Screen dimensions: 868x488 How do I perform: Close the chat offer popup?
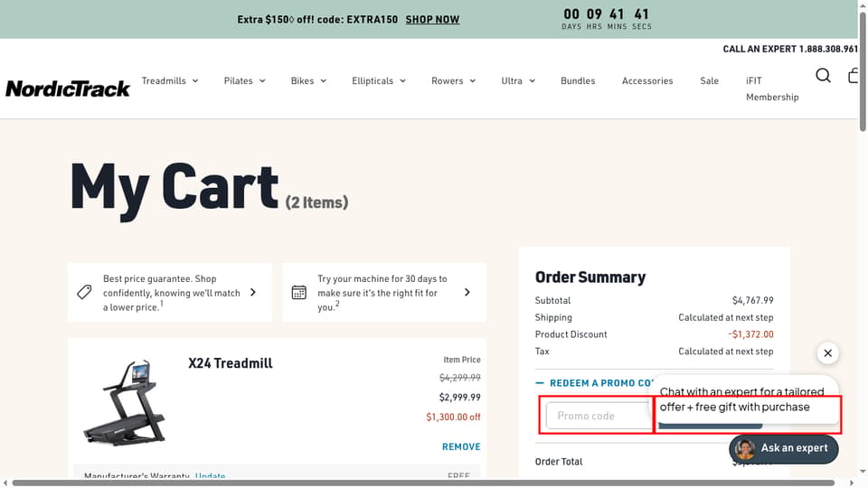point(827,353)
